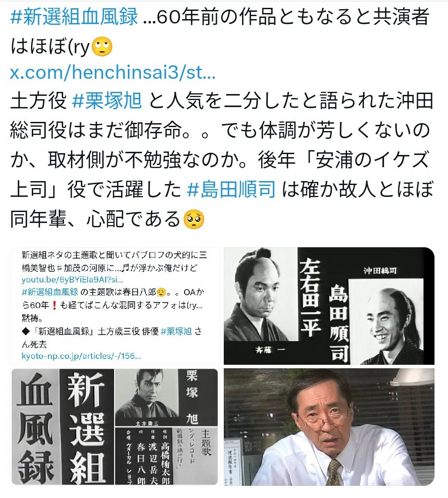Tap #新選組血風録 hashtag inside quoted tweet
Screen dimensions: 448x498
pyautogui.click(x=50, y=292)
